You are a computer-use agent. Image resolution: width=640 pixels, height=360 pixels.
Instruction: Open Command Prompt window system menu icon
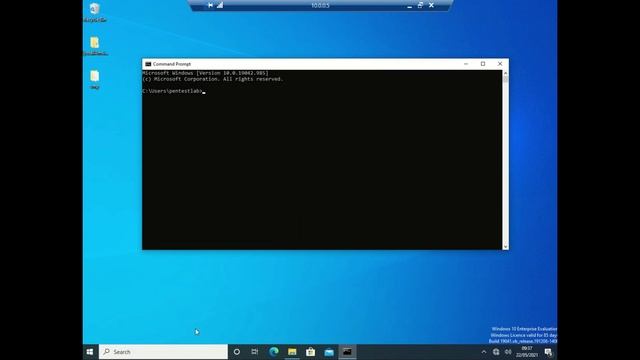[x=148, y=64]
